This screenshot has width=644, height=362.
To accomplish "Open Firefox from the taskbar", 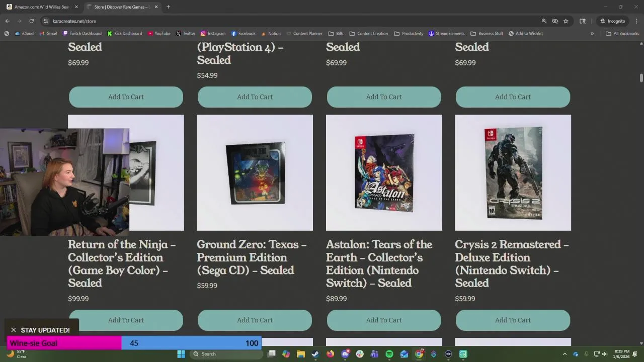I will (x=330, y=354).
